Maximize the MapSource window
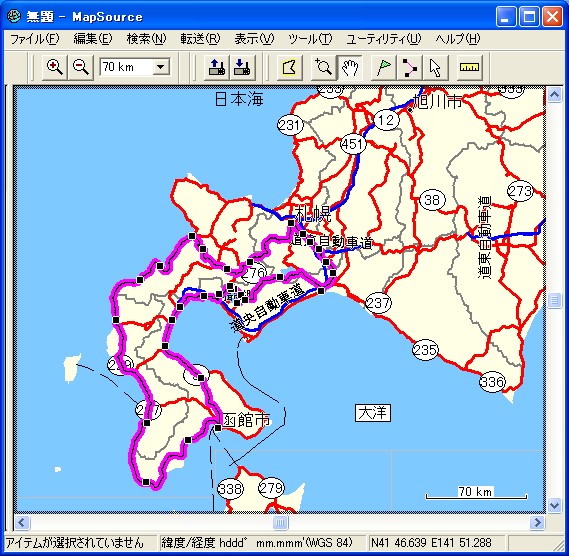Image resolution: width=569 pixels, height=556 pixels. [x=529, y=17]
